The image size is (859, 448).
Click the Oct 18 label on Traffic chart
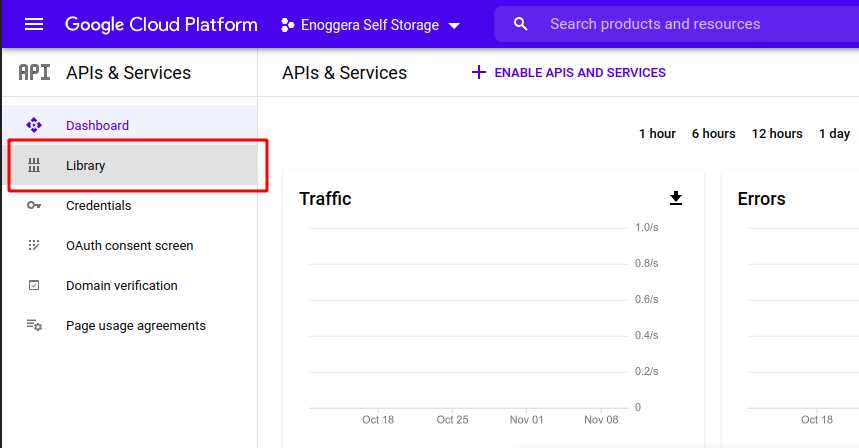pos(378,420)
